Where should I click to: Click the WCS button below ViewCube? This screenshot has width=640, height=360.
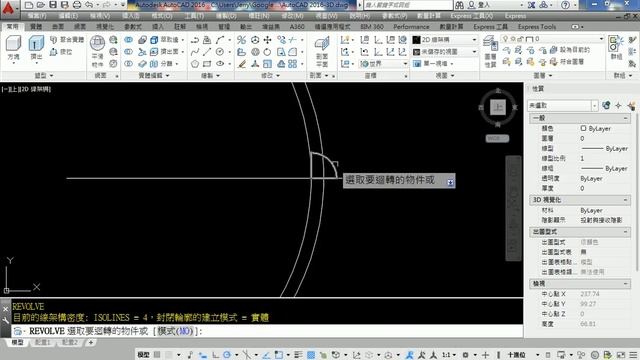[x=497, y=138]
